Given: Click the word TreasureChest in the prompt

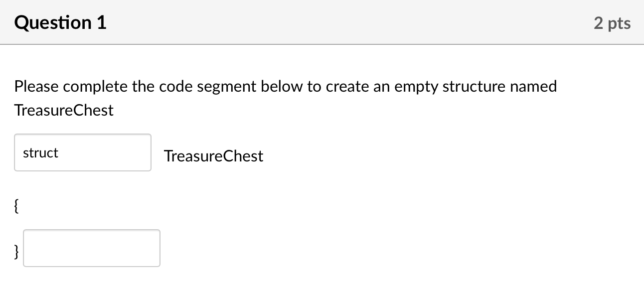Looking at the screenshot, I should coord(63,110).
